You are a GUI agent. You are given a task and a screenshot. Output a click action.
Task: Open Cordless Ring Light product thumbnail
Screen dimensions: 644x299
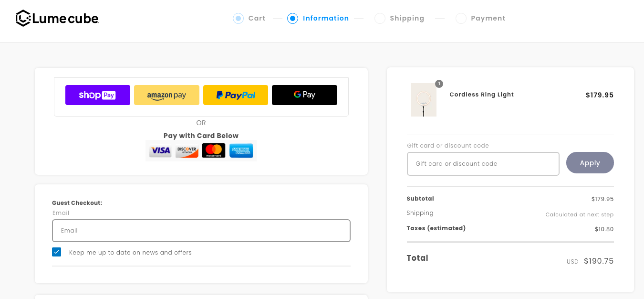click(x=424, y=100)
